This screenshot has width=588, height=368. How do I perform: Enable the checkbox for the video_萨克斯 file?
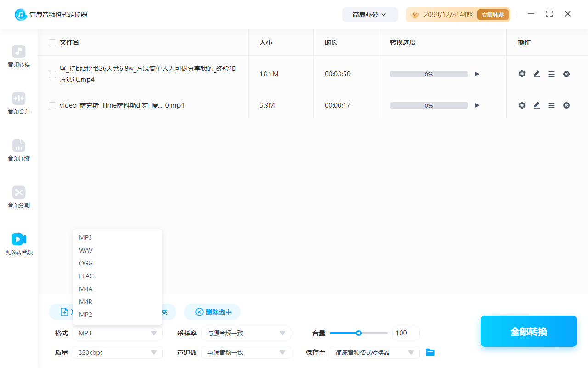pyautogui.click(x=52, y=105)
